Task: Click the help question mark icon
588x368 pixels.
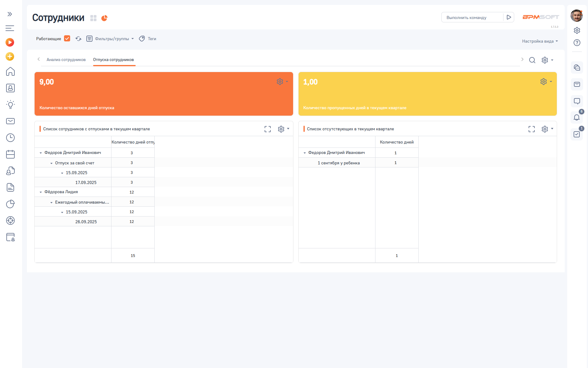Action: point(577,43)
